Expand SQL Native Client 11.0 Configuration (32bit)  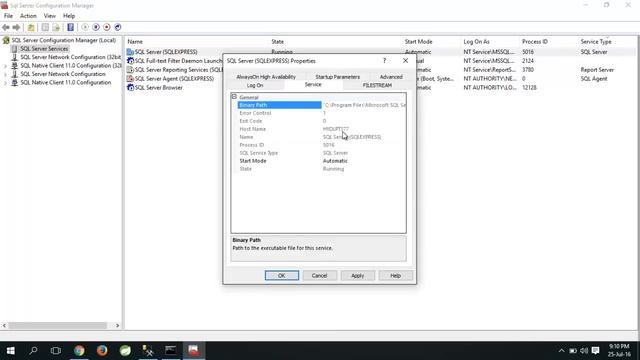point(5,66)
